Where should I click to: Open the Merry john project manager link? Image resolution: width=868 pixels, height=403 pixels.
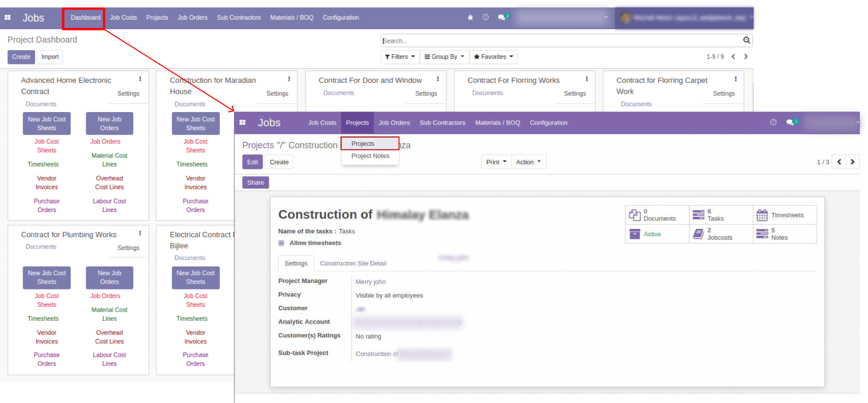(370, 282)
